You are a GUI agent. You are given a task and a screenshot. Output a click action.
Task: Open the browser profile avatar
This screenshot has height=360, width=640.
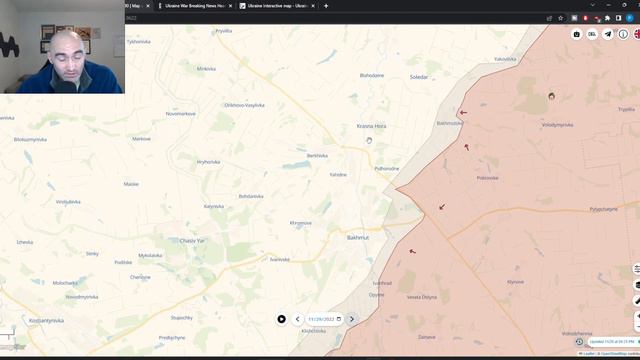pos(630,18)
